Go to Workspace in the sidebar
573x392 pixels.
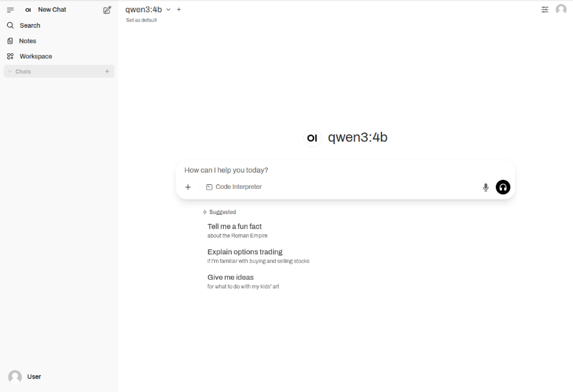coord(36,56)
